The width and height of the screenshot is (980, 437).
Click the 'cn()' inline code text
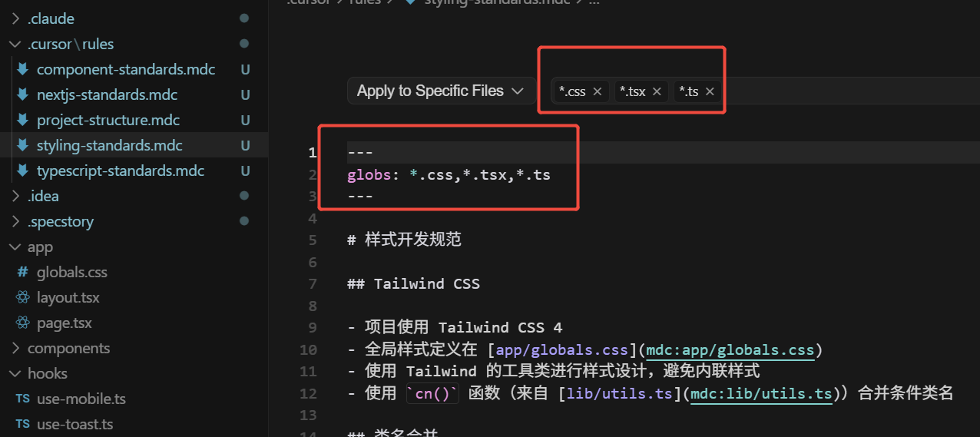(432, 394)
